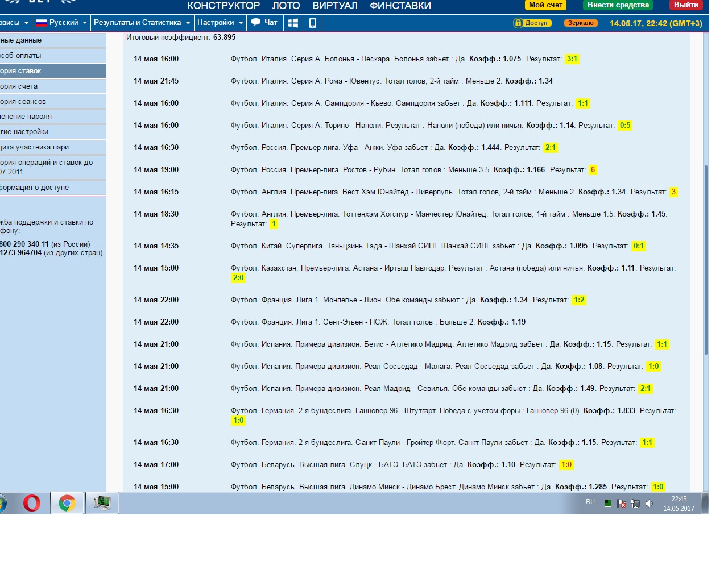Viewport: 728px width, 582px height.
Task: Click the Выйти logout button
Action: 686,5
